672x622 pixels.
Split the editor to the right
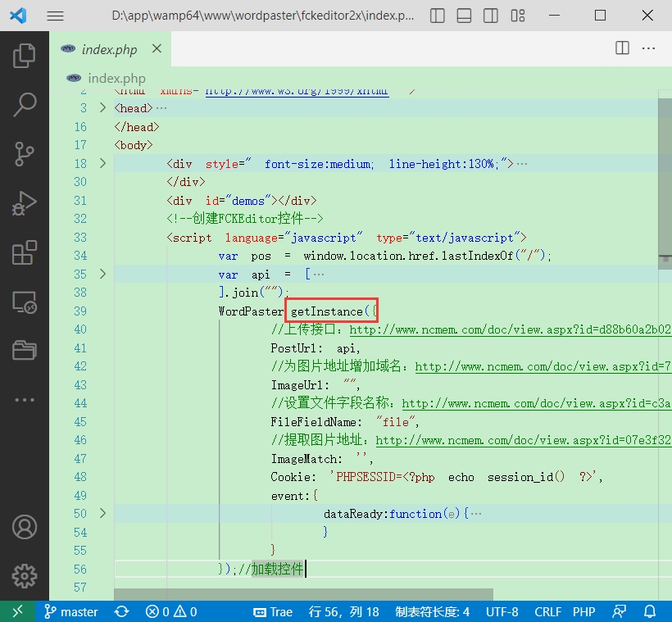[x=622, y=49]
